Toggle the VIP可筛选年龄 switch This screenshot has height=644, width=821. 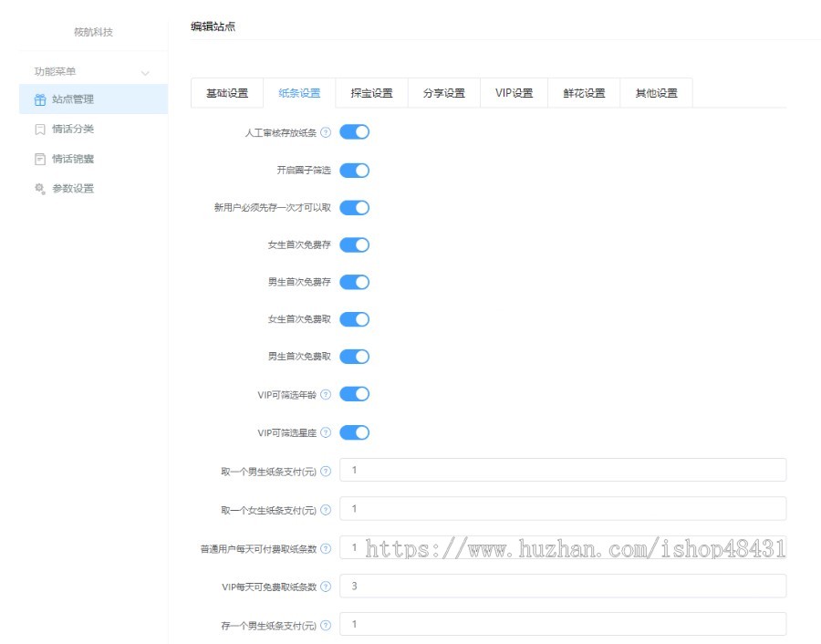tap(355, 394)
